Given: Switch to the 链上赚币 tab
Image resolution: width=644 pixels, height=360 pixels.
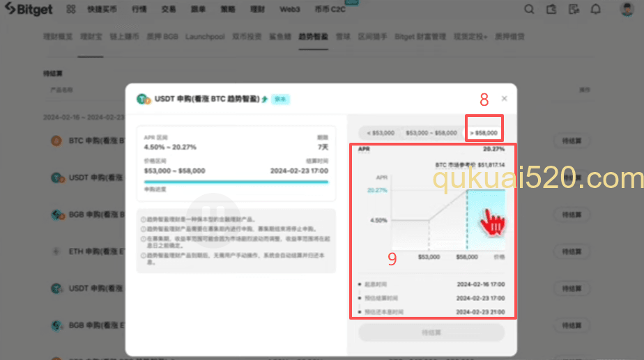Looking at the screenshot, I should pyautogui.click(x=124, y=36).
